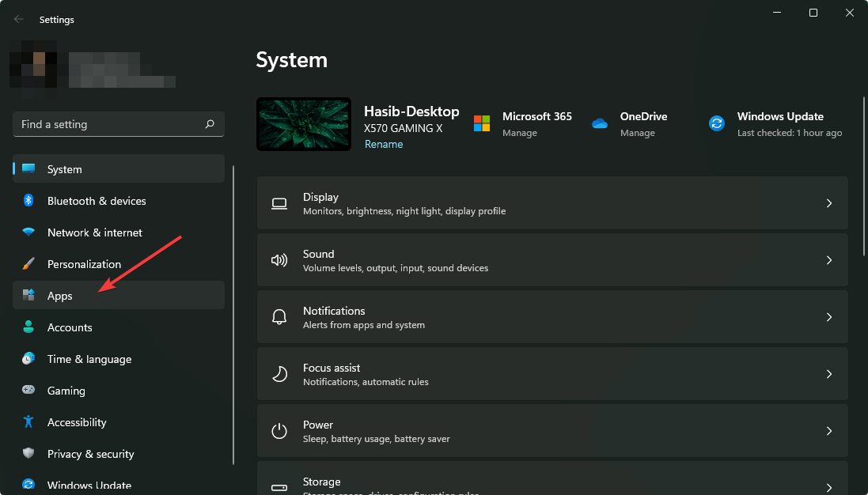This screenshot has height=495, width=868.
Task: Click the Bluetooth & devices icon
Action: pos(28,201)
